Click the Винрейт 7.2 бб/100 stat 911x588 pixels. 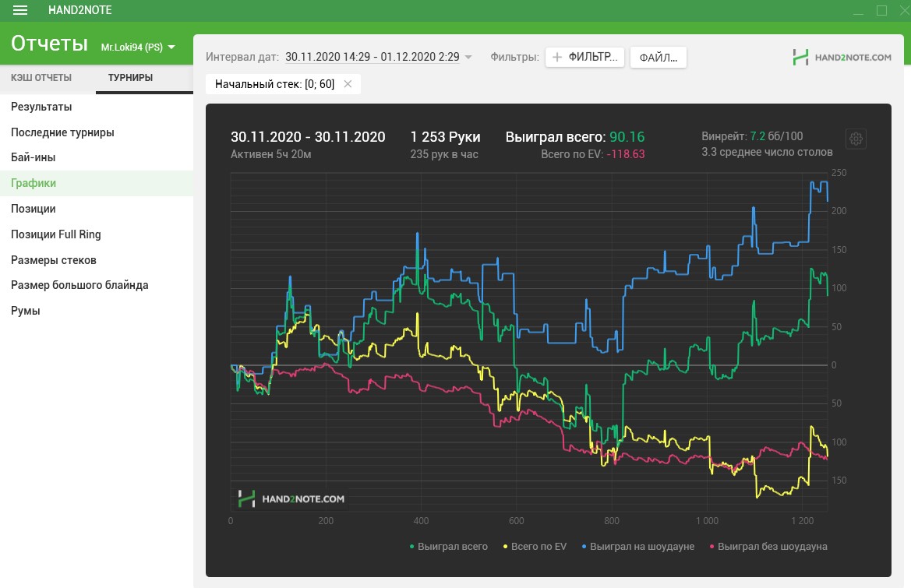pos(752,136)
